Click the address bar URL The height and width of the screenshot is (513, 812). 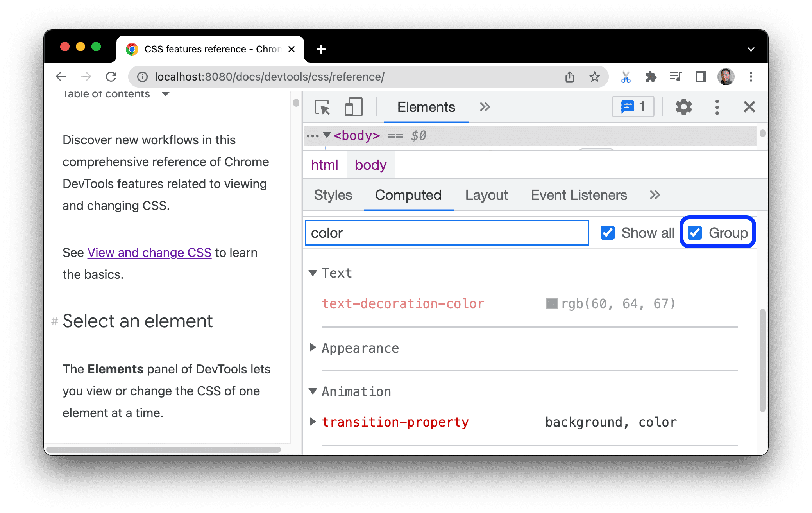pyautogui.click(x=270, y=77)
